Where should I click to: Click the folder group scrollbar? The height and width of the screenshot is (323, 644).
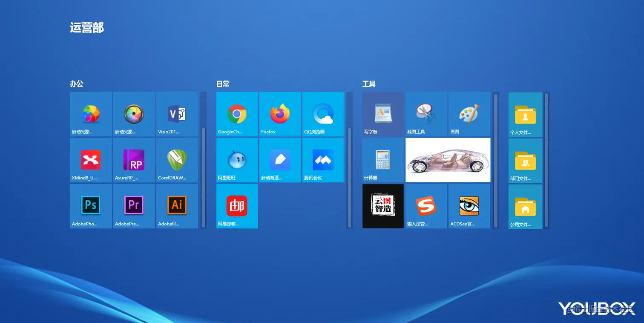pos(546,161)
